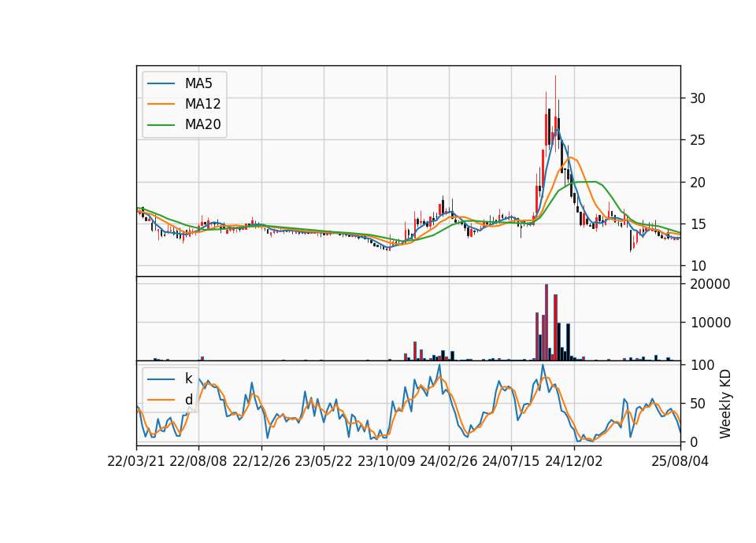The width and height of the screenshot is (756, 543).
Task: Click the KD axis value 100
Action: [x=702, y=365]
